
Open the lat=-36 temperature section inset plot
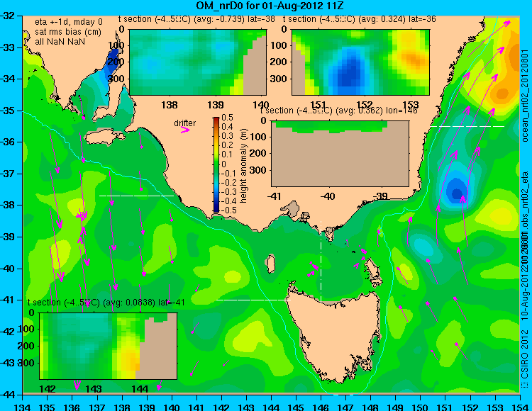[360, 62]
